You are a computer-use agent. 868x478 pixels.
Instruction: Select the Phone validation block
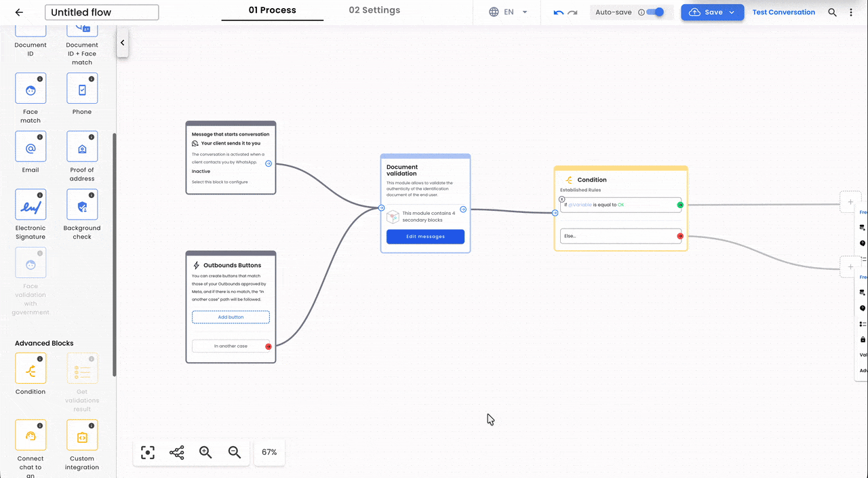(82, 89)
